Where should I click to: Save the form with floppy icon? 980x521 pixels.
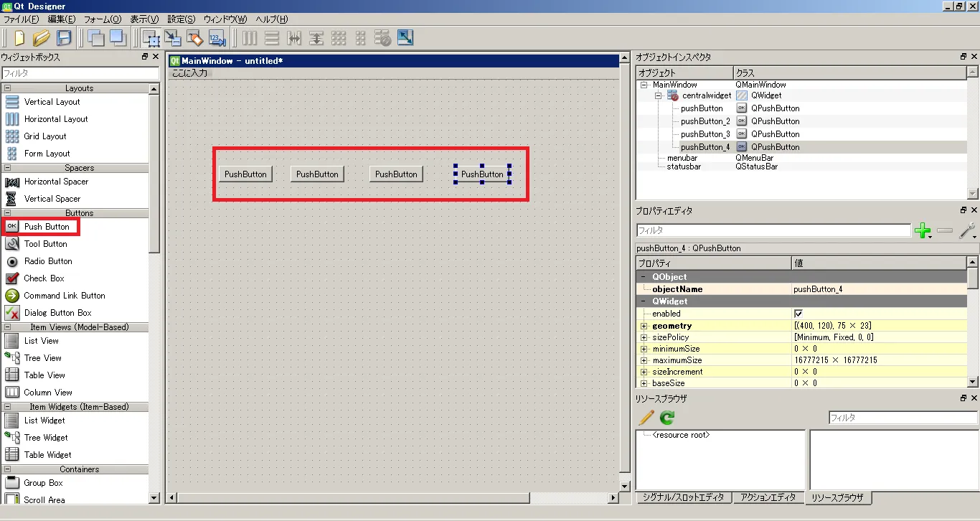click(x=64, y=38)
